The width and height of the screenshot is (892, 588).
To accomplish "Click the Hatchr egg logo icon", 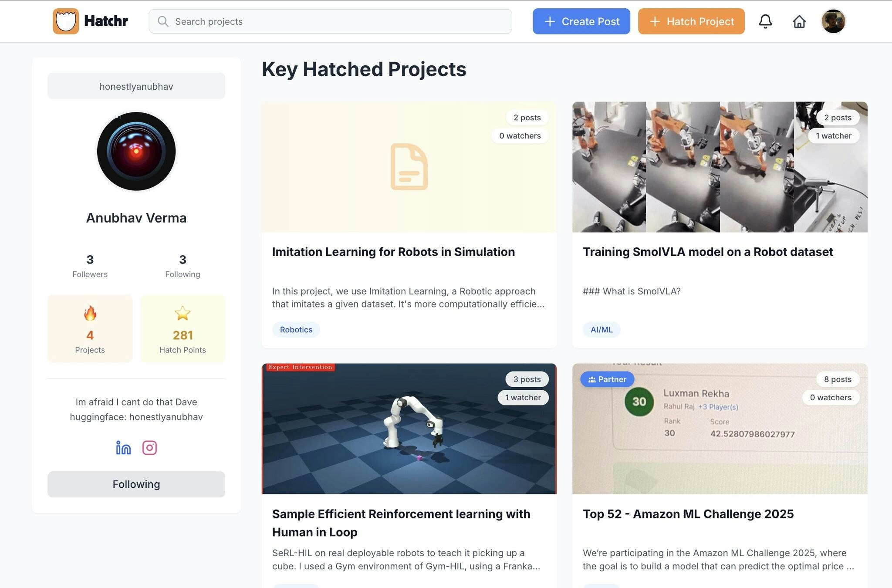I will click(66, 21).
